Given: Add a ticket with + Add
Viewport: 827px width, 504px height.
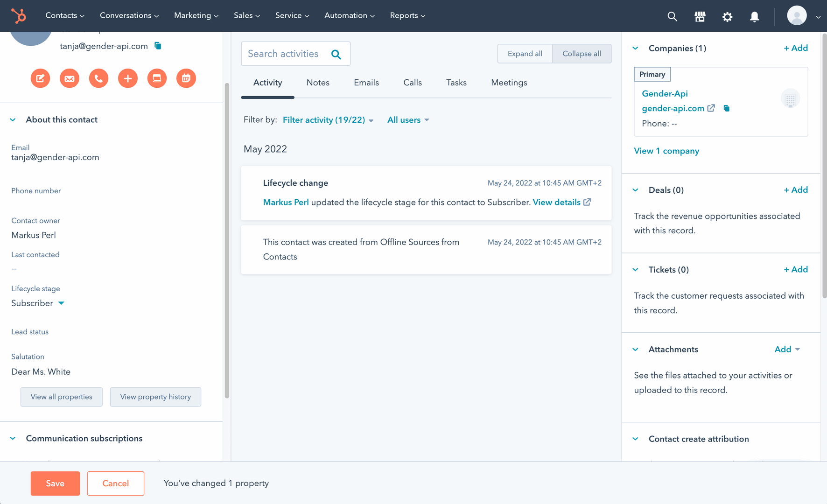Looking at the screenshot, I should click(x=796, y=269).
